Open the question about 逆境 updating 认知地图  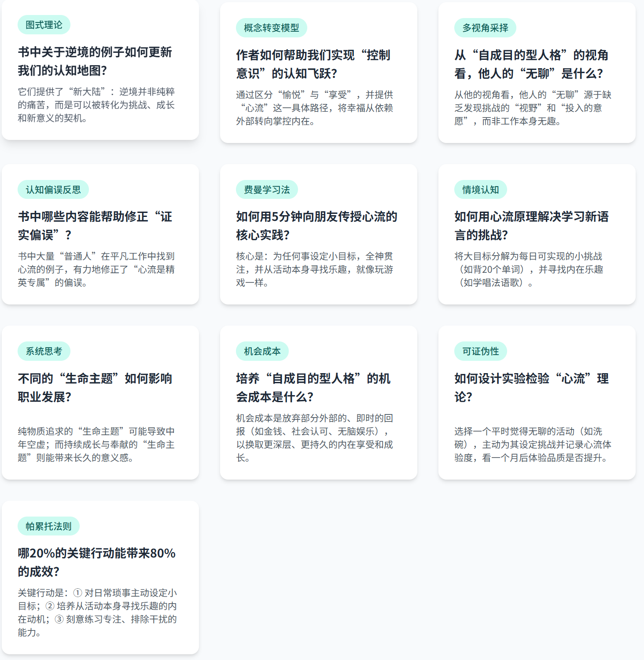[x=95, y=61]
